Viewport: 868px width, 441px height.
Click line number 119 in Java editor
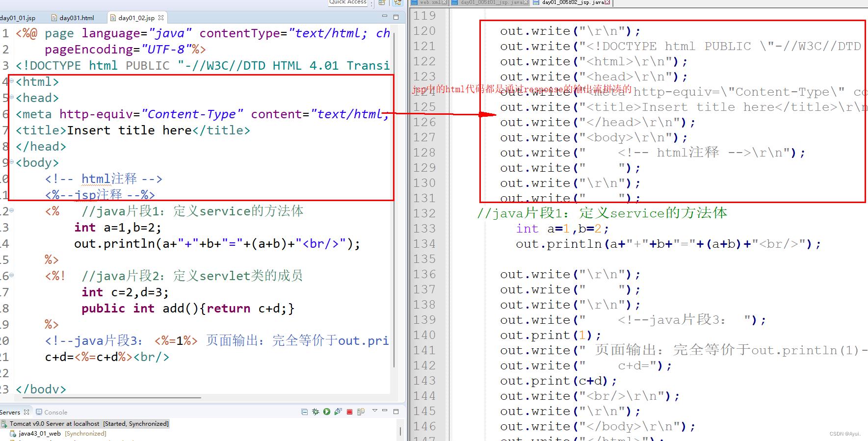[x=424, y=16]
